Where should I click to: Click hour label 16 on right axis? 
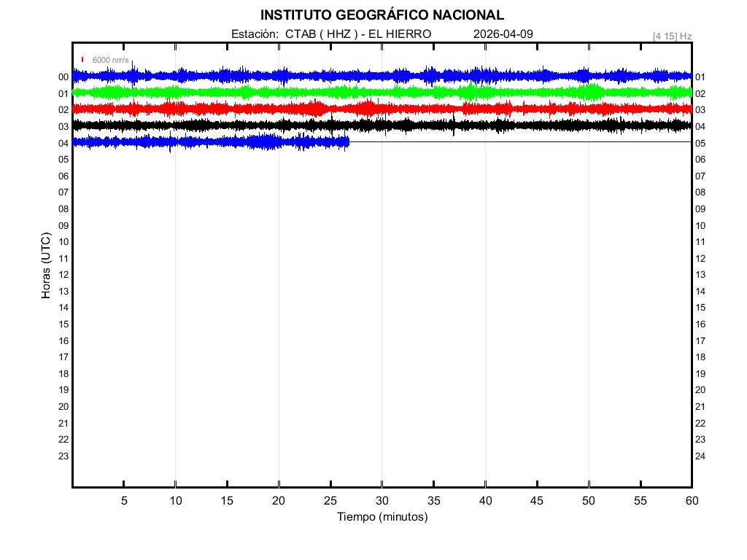pyautogui.click(x=700, y=324)
